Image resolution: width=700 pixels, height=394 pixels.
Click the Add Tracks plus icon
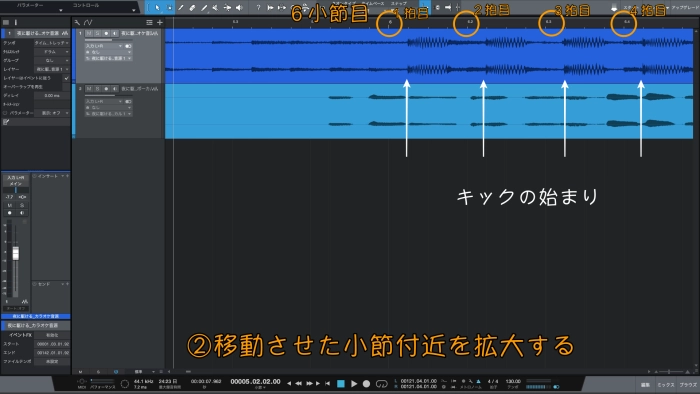[160, 22]
